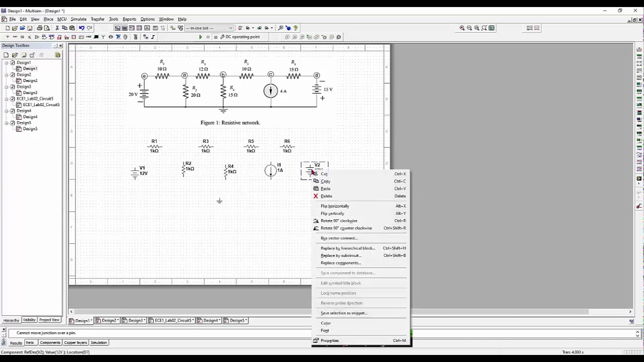
Task: Click the save icon in Design Toolbox
Action: (x=24, y=55)
